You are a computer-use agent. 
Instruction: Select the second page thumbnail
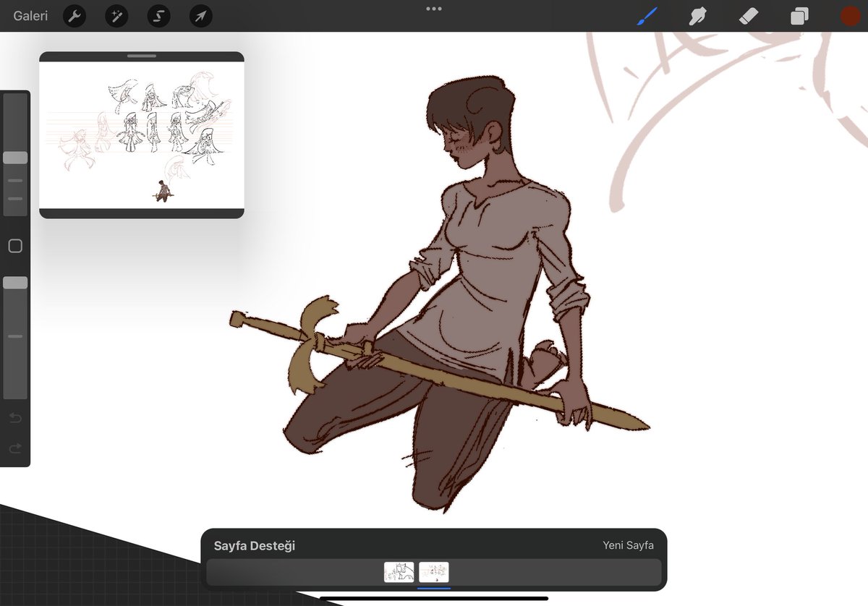434,572
